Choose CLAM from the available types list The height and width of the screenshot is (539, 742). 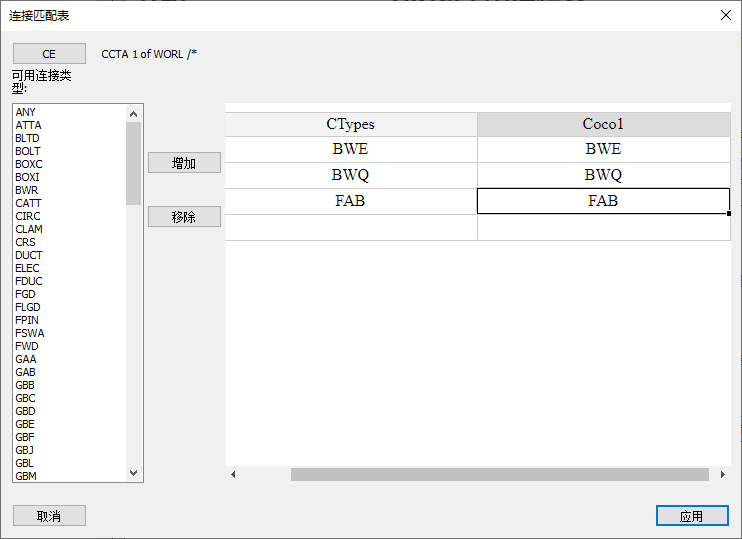coord(29,229)
